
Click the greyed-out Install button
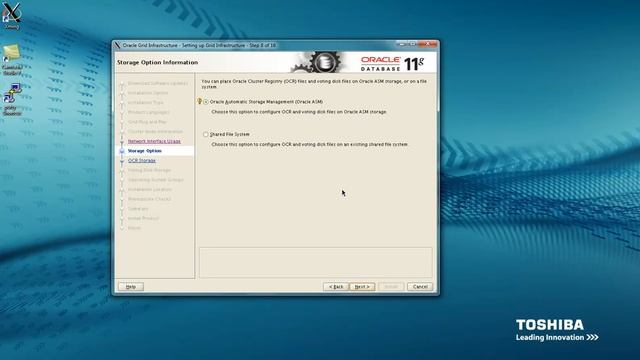(391, 287)
